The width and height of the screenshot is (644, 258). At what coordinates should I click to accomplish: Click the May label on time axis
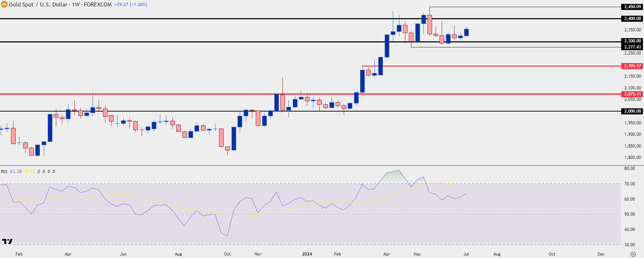point(417,254)
